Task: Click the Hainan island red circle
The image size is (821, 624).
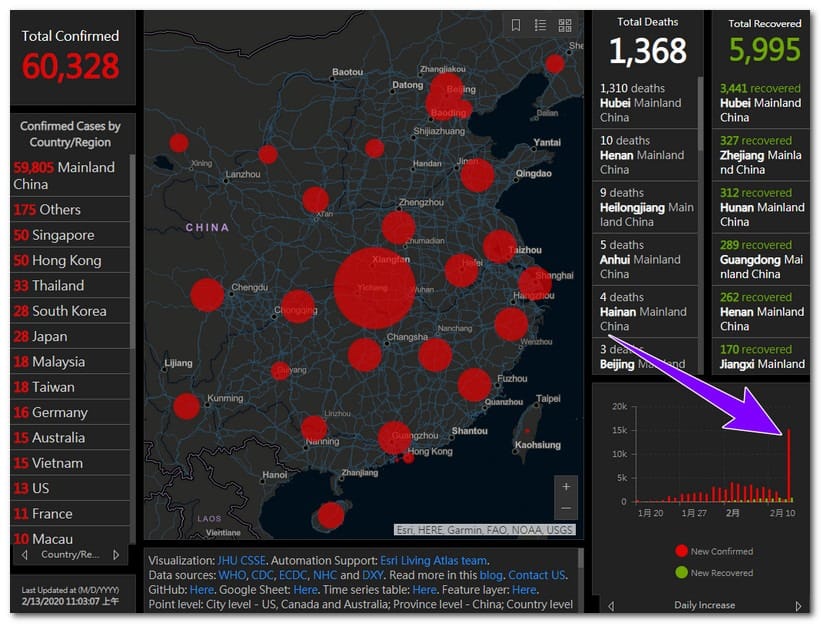Action: point(330,516)
